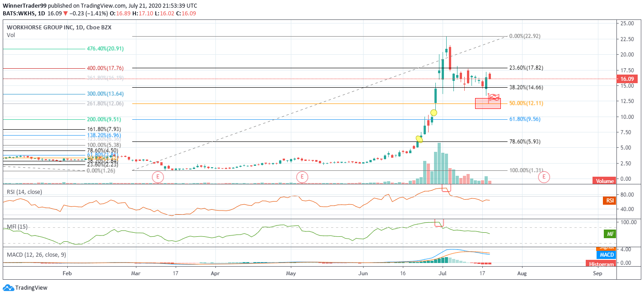This screenshot has height=296, width=644.
Task: Select the 'MACD (12, 26, close, 9)' label
Action: tap(36, 255)
